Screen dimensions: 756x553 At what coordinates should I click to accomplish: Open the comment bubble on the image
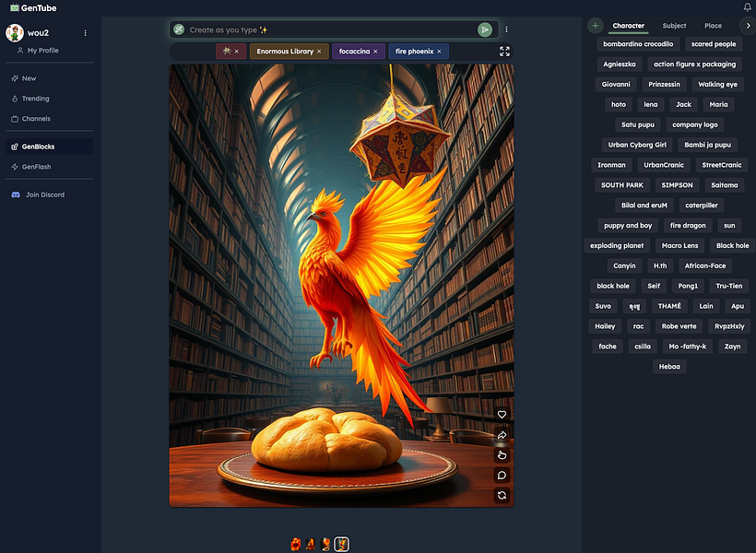pos(502,474)
